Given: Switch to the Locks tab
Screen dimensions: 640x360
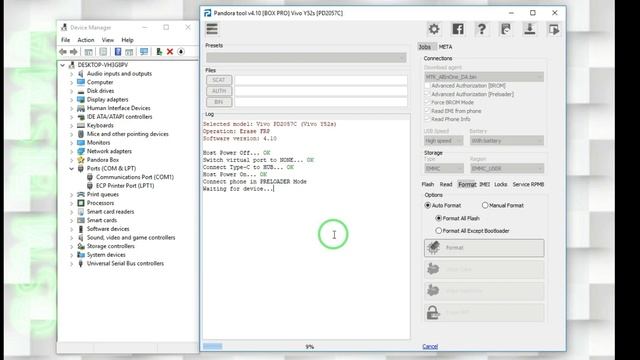Looking at the screenshot, I should click(x=500, y=184).
